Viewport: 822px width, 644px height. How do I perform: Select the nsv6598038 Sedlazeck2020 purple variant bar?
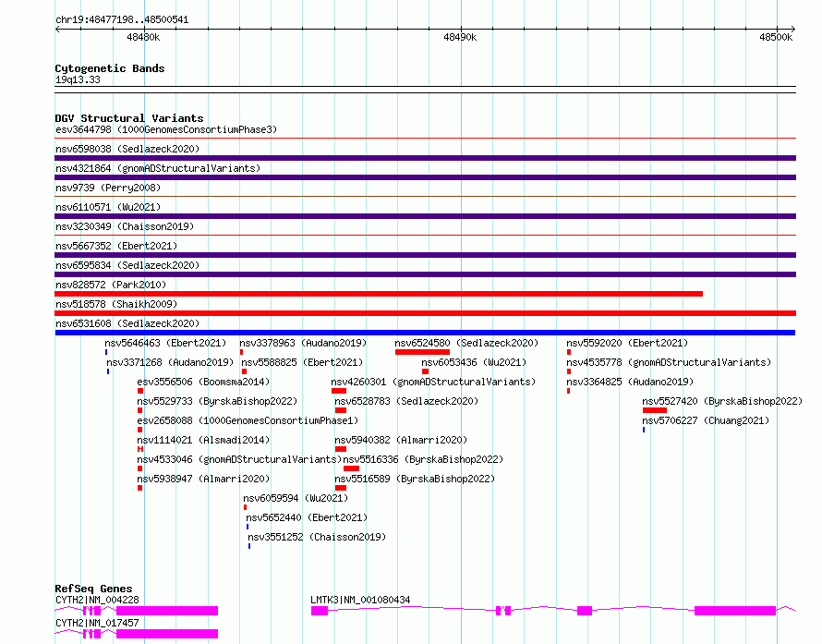point(425,158)
